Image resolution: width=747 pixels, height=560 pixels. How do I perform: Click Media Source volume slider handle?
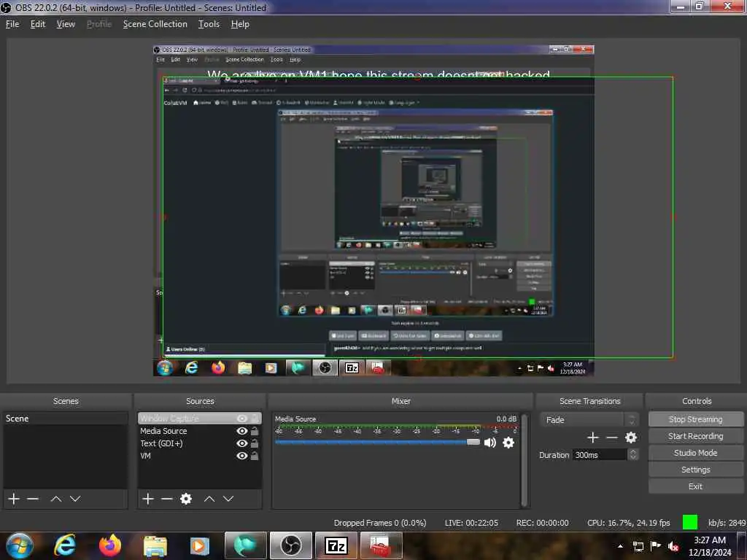(473, 443)
